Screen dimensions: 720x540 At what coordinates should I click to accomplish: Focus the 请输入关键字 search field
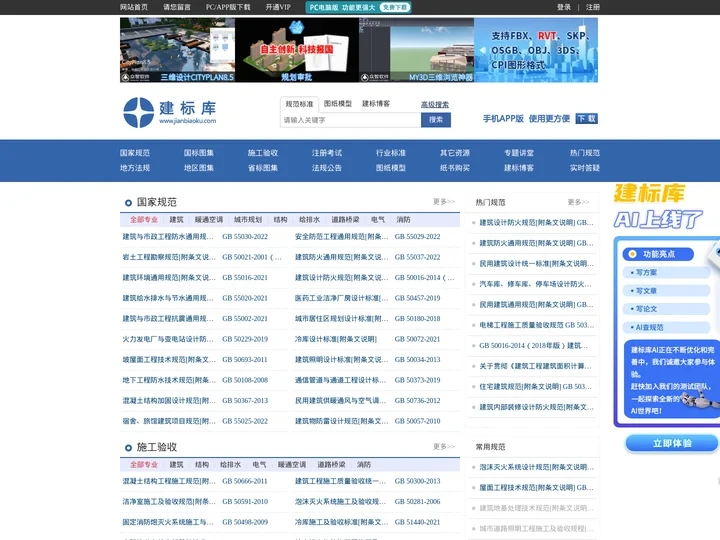(351, 120)
